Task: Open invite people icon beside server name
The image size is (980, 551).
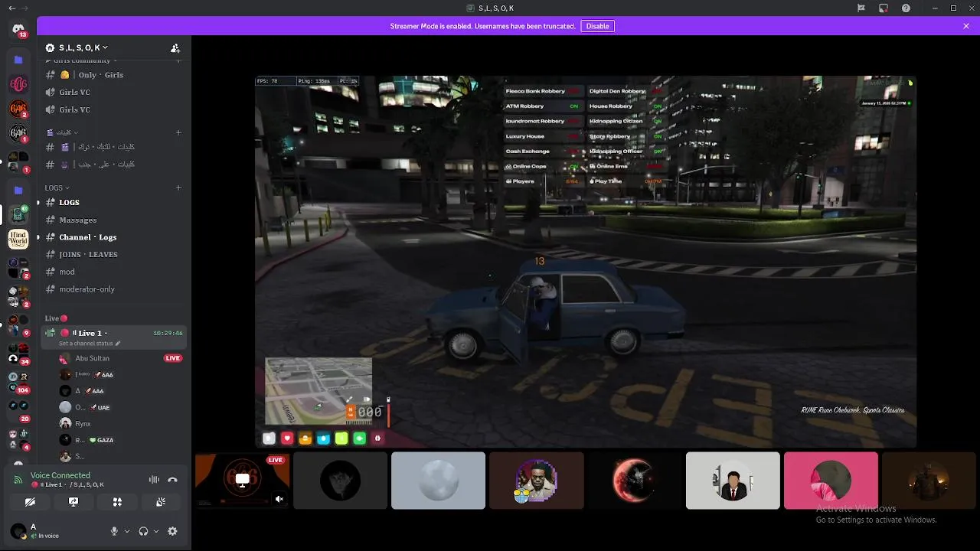Action: coord(175,47)
